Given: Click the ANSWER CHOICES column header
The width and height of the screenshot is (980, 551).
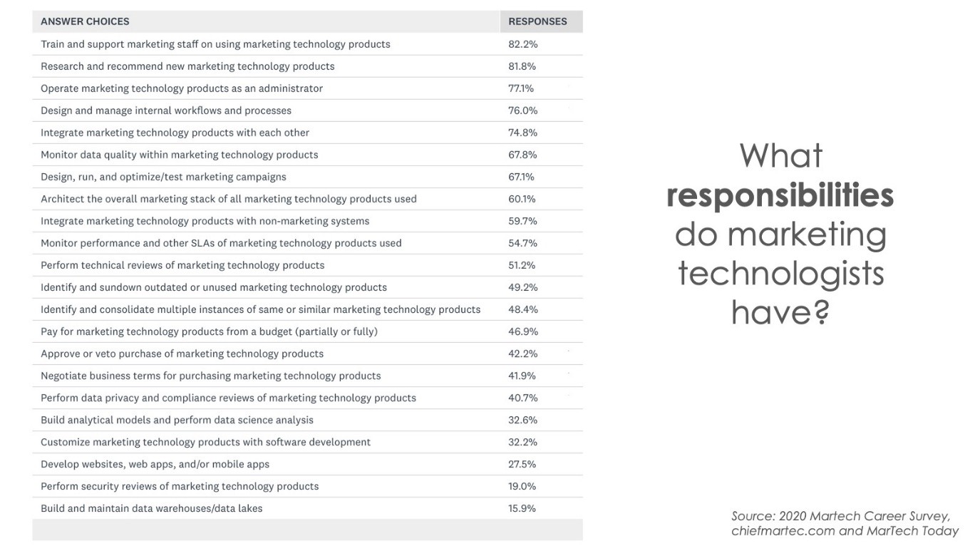Looking at the screenshot, I should coord(85,21).
